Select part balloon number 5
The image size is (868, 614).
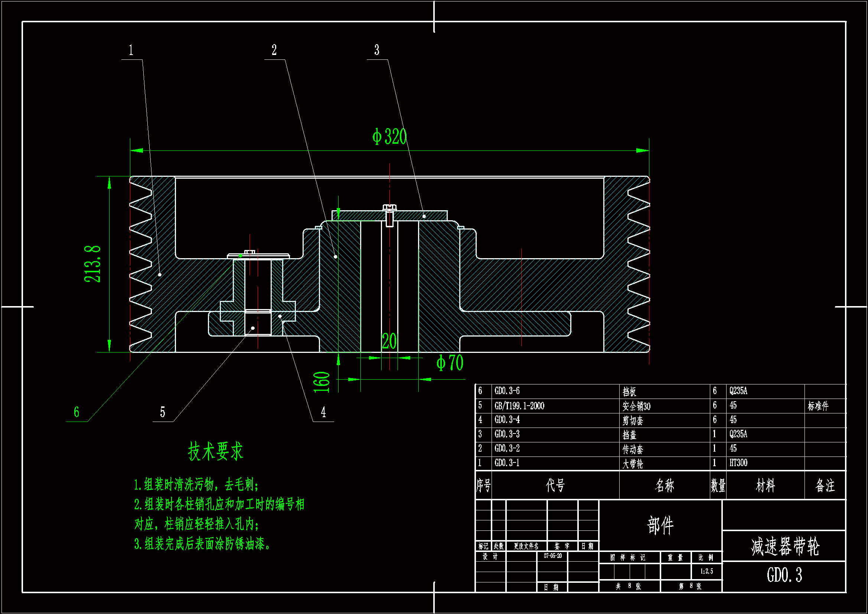(163, 412)
